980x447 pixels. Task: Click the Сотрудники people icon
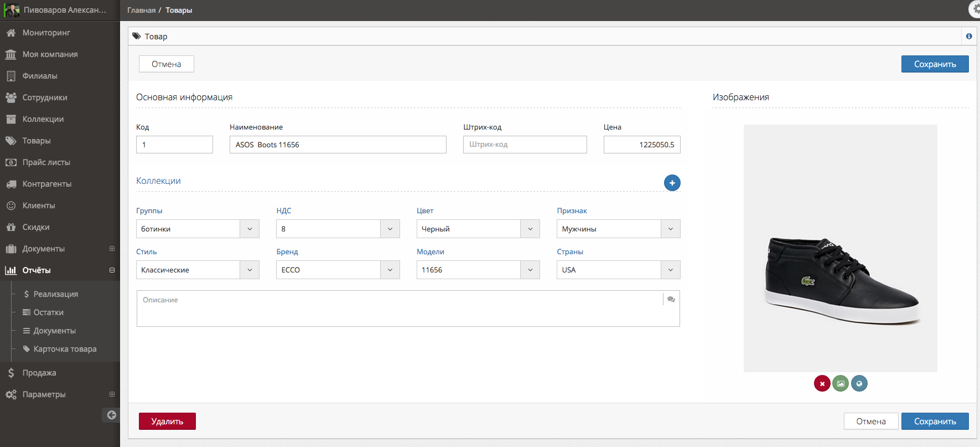[x=11, y=97]
